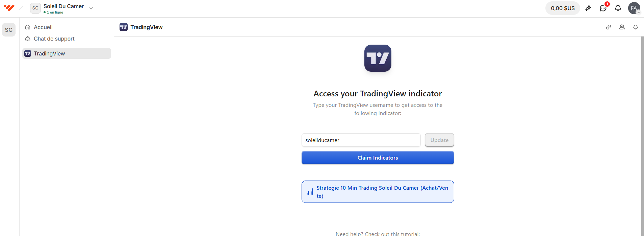Open the top bar notifications bell
Viewport: 644px width, 236px height.
618,8
